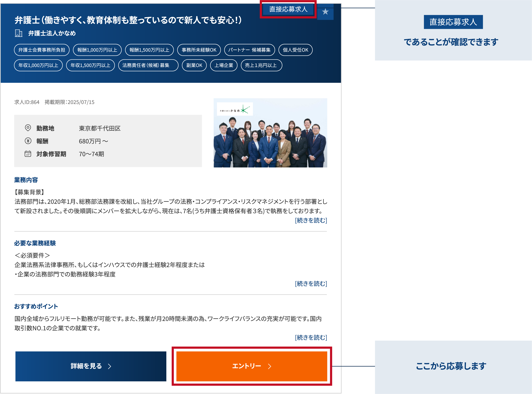Click the 上場企業 tag
Screen dimensions: 532x394
[223, 65]
